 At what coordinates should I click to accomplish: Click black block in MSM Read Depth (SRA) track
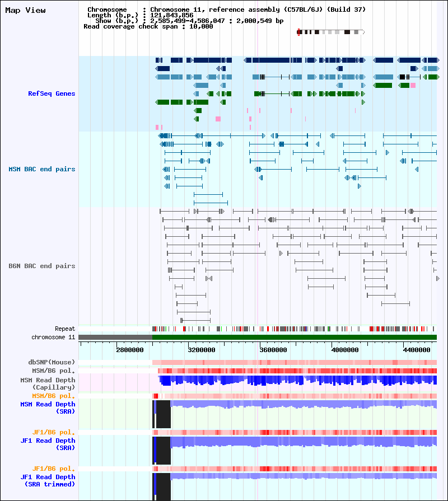click(164, 414)
